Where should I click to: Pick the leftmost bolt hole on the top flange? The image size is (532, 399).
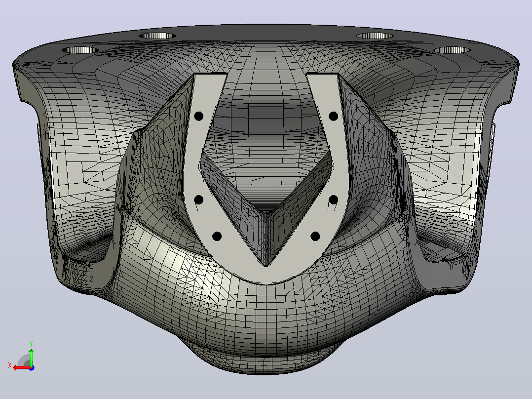point(80,50)
